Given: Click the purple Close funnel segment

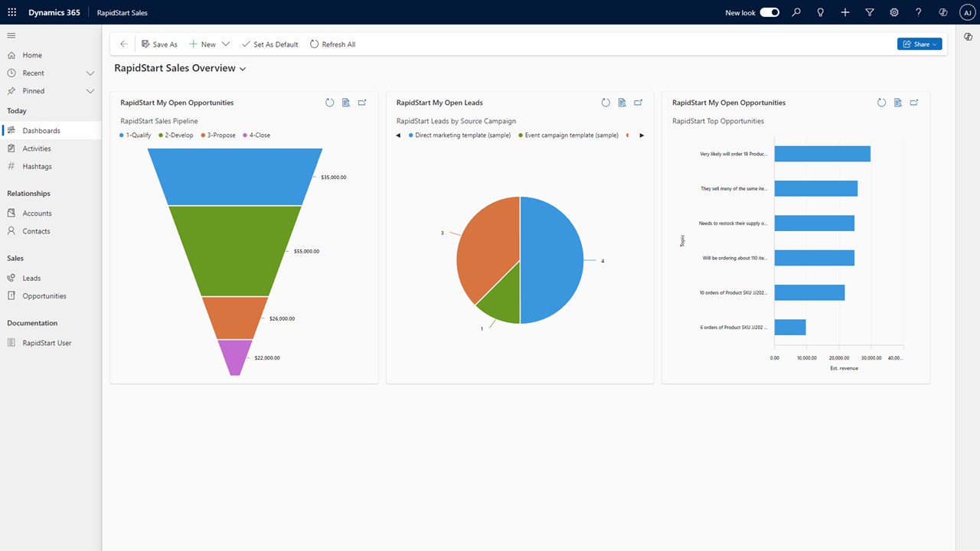Looking at the screenshot, I should pos(235,357).
